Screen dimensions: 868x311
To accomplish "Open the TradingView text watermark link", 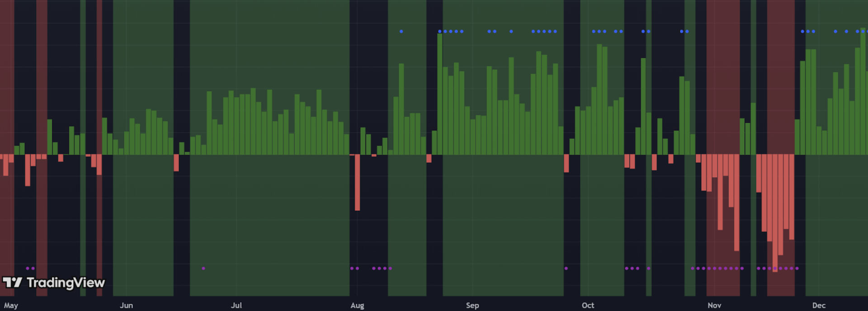I will pyautogui.click(x=66, y=283).
